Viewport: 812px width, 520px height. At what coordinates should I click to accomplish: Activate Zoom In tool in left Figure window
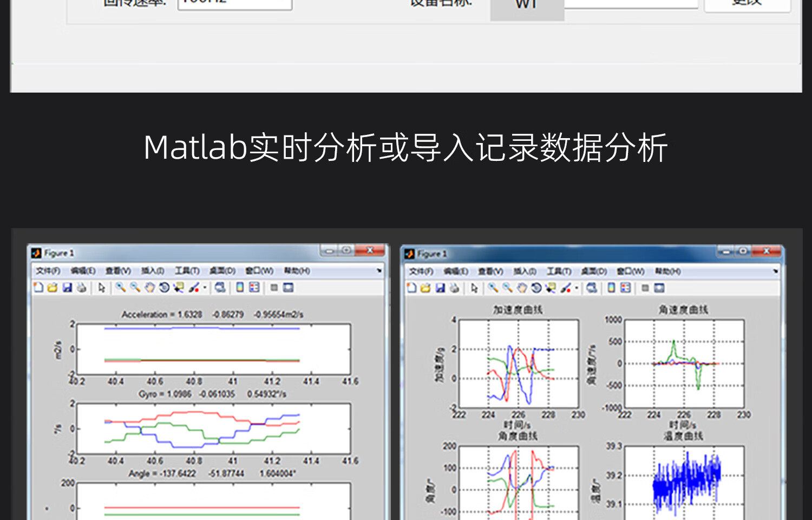tap(120, 288)
